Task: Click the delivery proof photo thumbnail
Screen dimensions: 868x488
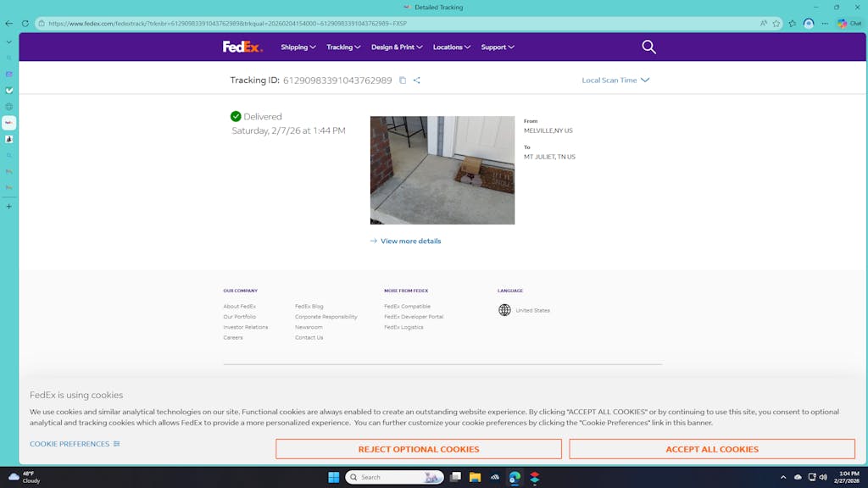Action: pyautogui.click(x=442, y=170)
